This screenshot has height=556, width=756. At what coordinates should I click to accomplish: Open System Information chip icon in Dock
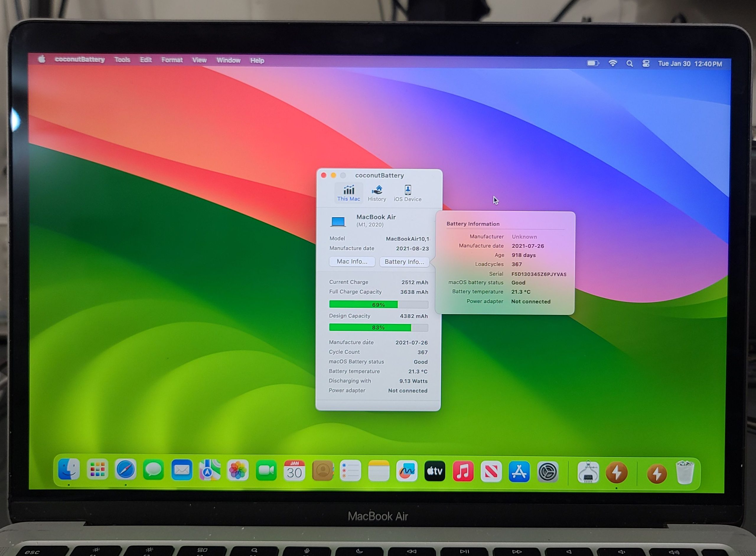pyautogui.click(x=588, y=472)
